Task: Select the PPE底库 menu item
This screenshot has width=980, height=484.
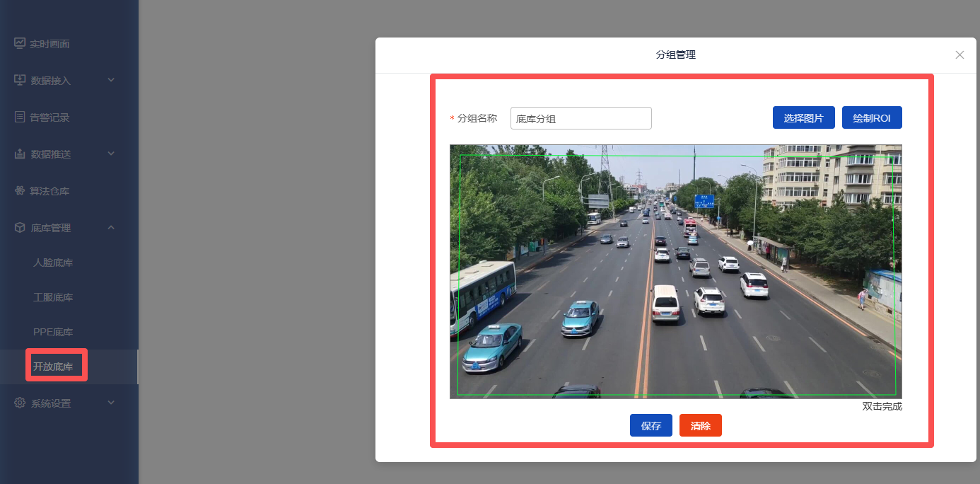Action: coord(53,333)
